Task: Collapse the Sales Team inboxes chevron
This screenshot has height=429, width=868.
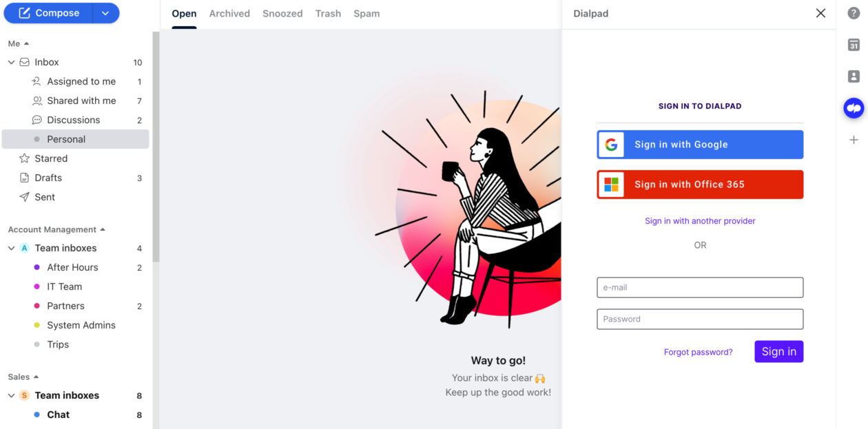Action: point(11,395)
